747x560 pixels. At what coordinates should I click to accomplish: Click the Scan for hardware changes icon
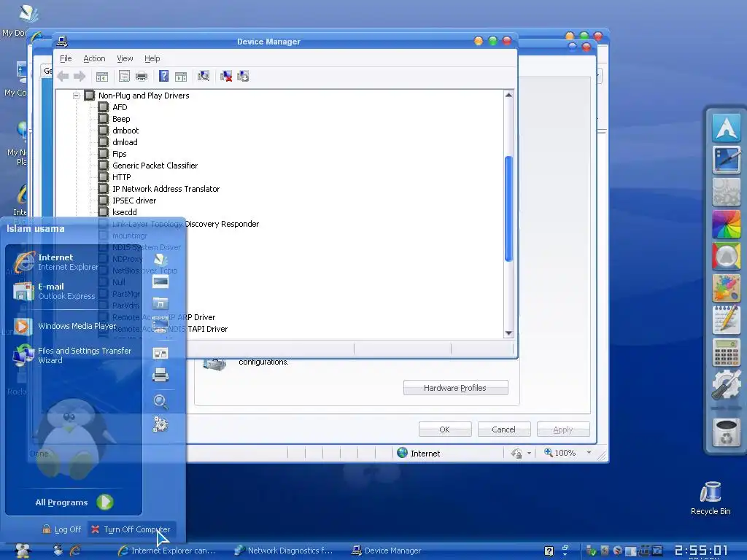204,76
